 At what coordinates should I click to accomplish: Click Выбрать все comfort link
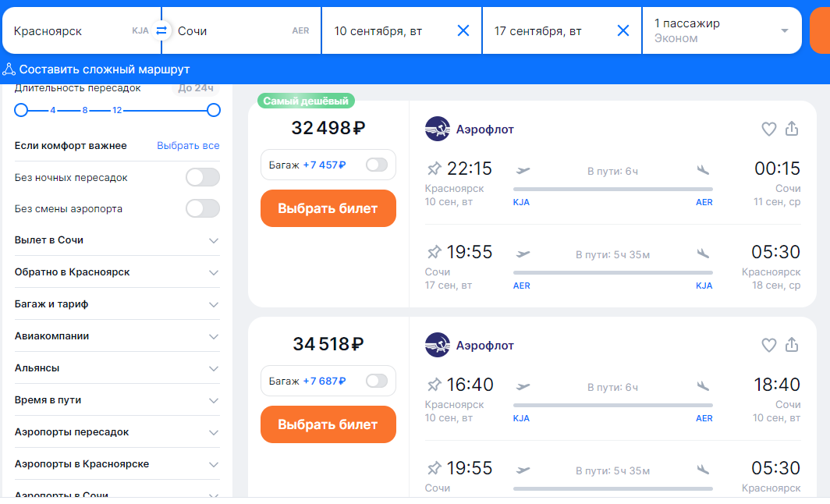point(188,146)
